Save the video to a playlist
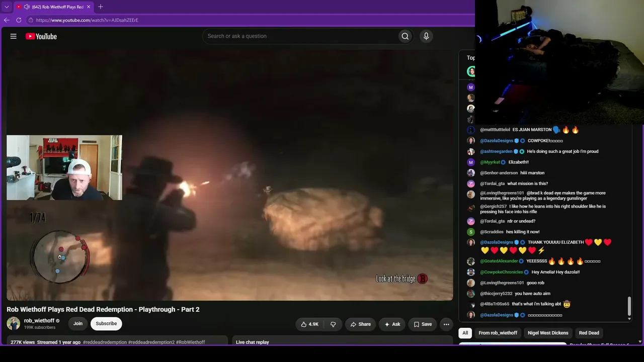 tap(423, 324)
